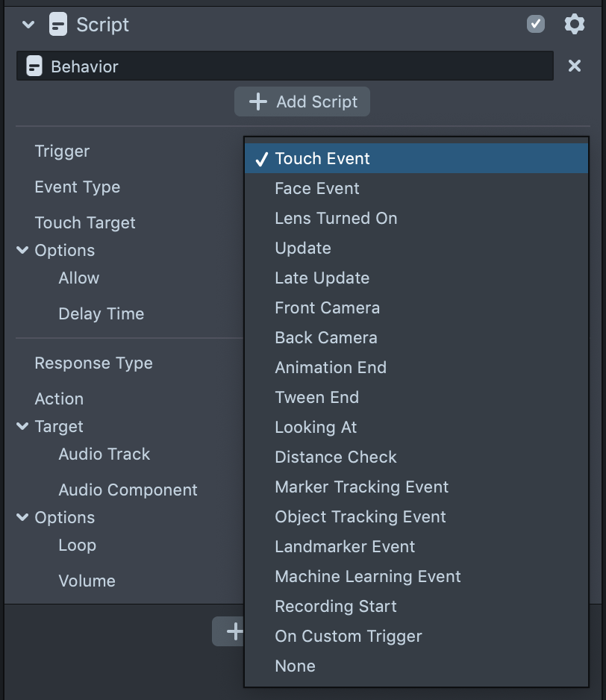Toggle the Script component enabled checkbox
This screenshot has height=700, width=606.
[536, 25]
